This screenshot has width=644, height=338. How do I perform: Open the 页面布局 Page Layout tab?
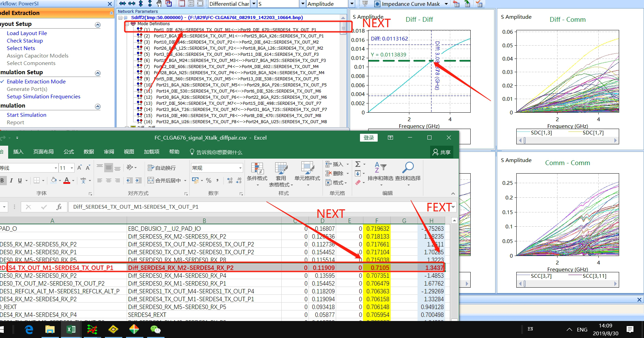point(43,152)
